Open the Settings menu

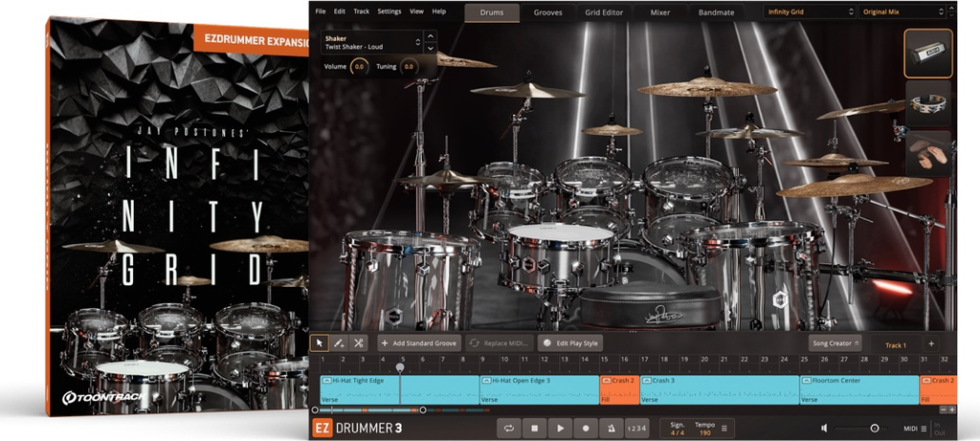(390, 11)
